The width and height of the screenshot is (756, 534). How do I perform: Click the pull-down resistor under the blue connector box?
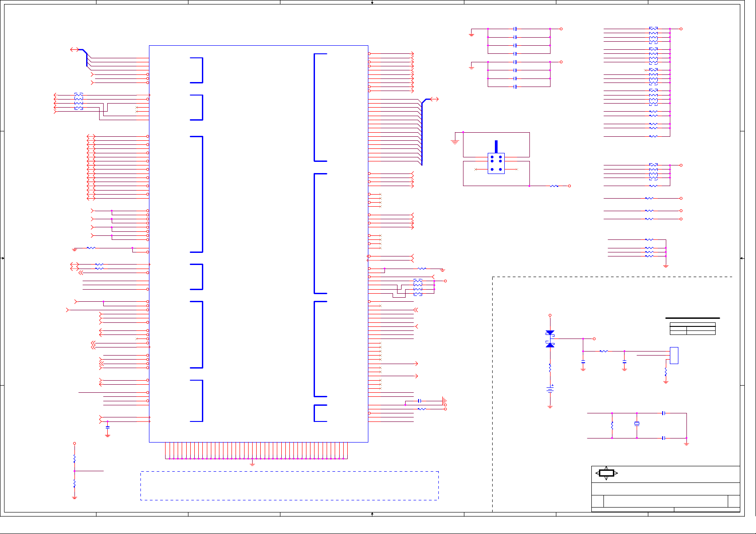666,372
